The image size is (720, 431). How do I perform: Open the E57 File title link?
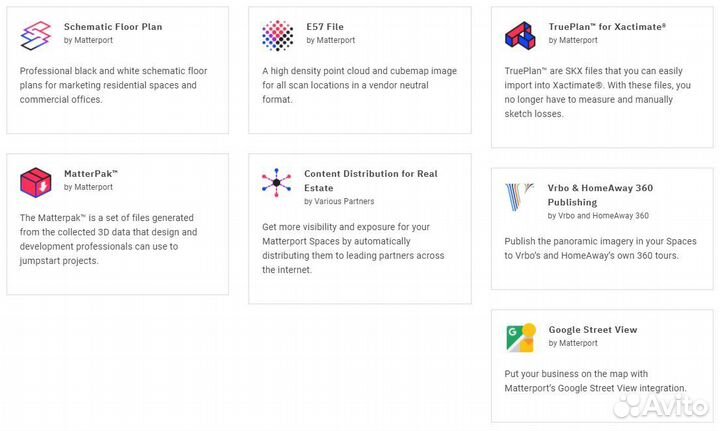click(x=324, y=27)
